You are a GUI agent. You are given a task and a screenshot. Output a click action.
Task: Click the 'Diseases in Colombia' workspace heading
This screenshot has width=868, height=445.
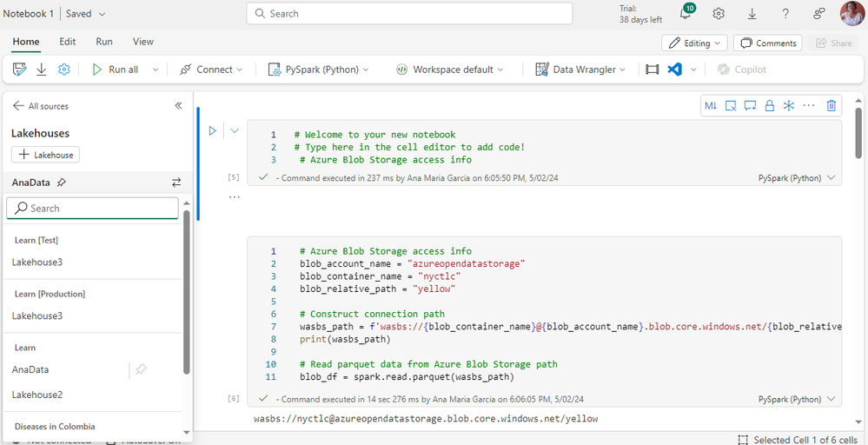(x=55, y=426)
